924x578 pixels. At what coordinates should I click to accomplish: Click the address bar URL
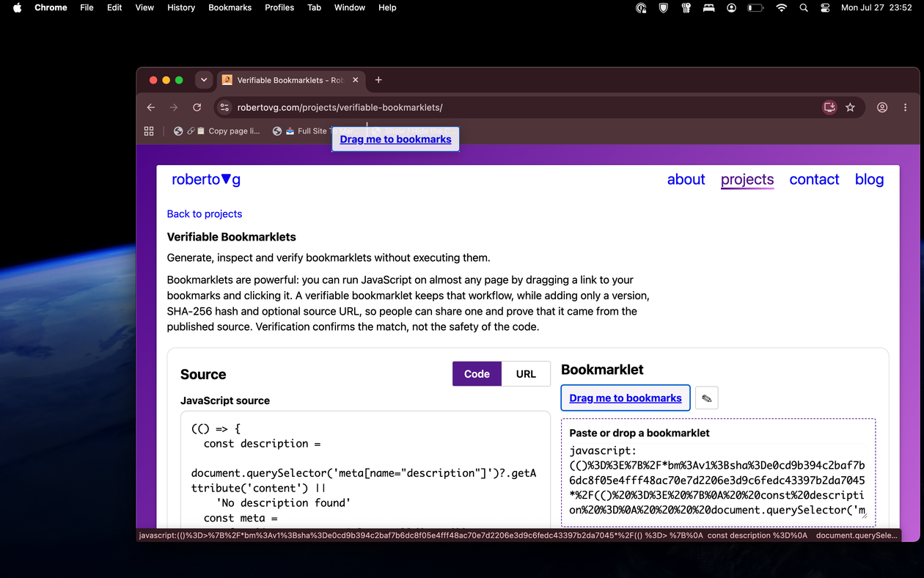pos(340,107)
